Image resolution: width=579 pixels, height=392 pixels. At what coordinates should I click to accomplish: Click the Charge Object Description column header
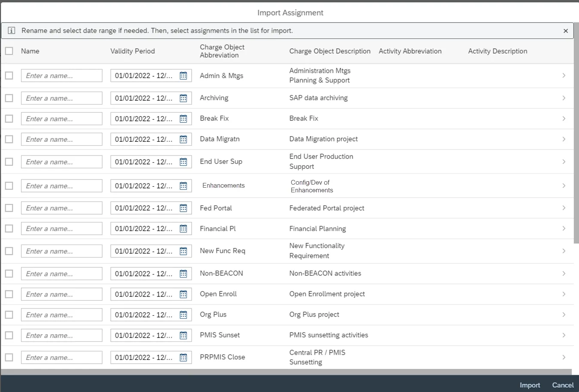(x=329, y=51)
